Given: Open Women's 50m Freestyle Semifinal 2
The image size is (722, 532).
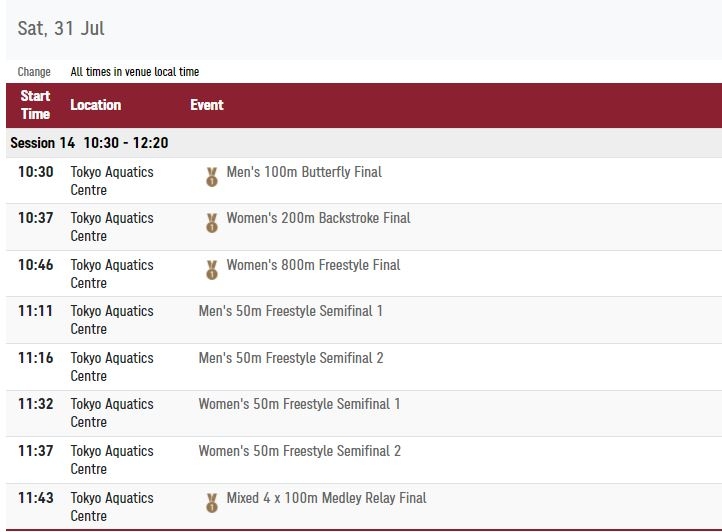Looking at the screenshot, I should click(x=300, y=451).
